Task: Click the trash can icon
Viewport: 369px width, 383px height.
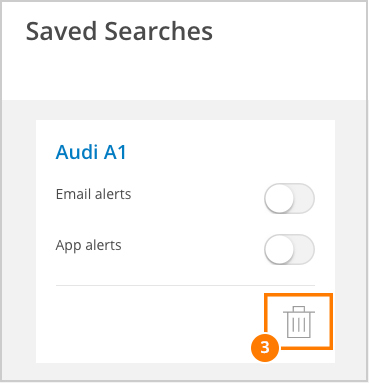Action: tap(299, 322)
